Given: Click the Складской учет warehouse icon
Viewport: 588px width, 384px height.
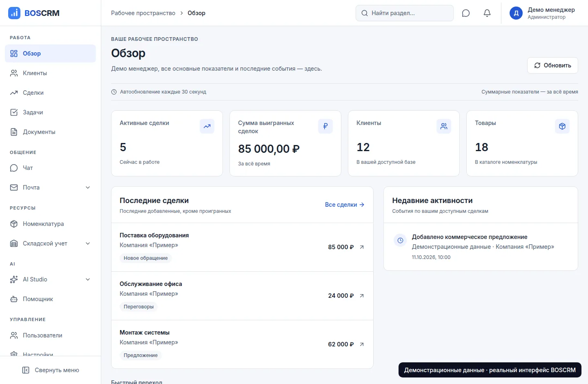Looking at the screenshot, I should 14,243.
